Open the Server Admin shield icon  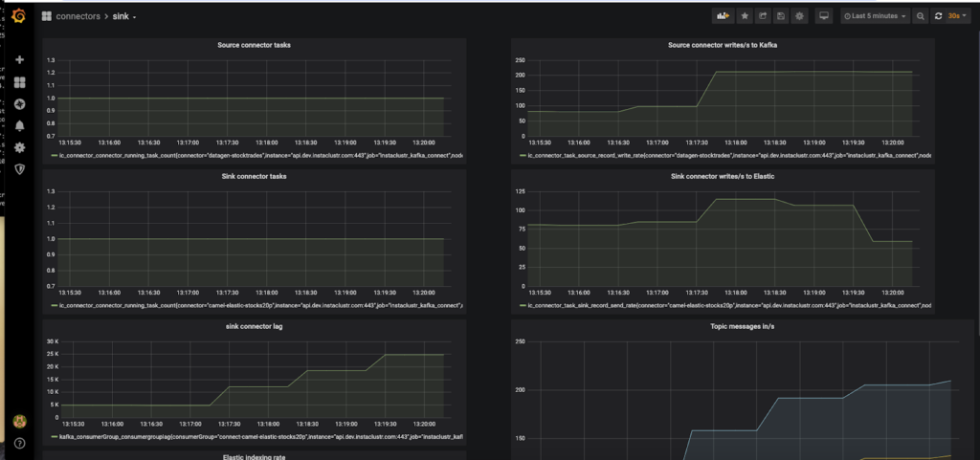pyautogui.click(x=19, y=169)
